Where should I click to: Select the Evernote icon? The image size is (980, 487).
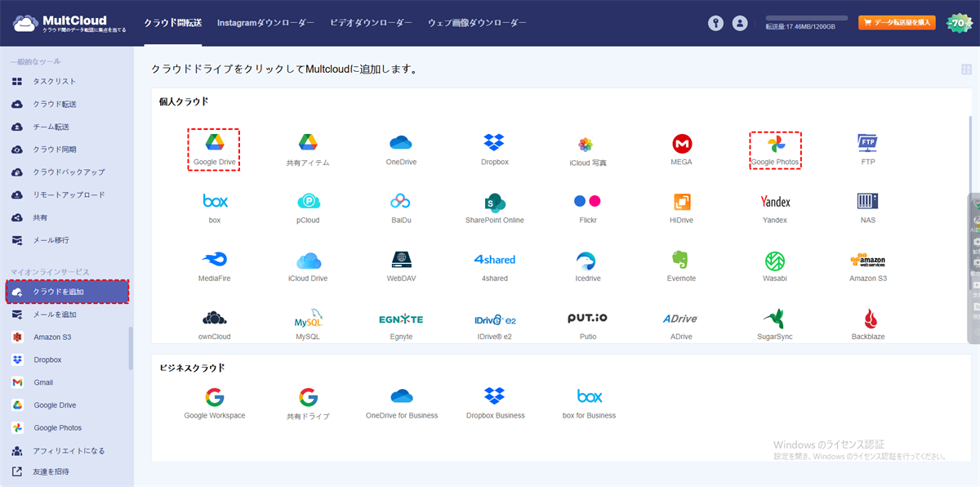[x=681, y=266]
